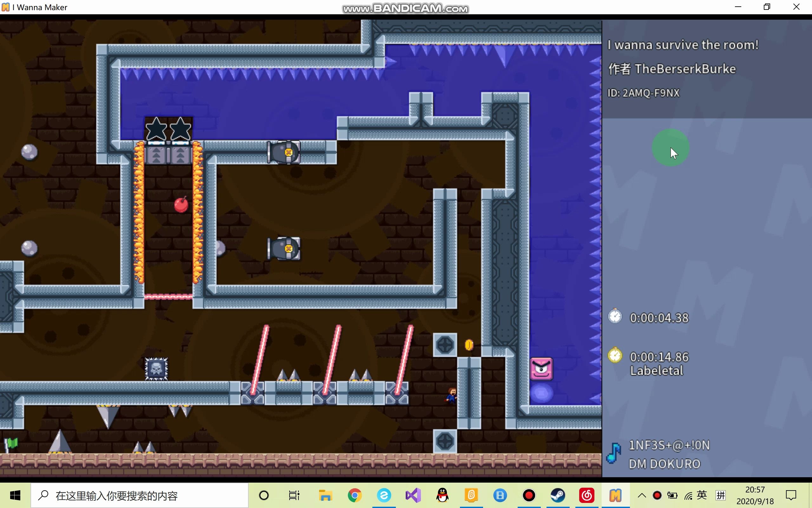
Task: Click the gold record stopwatch icon
Action: click(x=615, y=355)
